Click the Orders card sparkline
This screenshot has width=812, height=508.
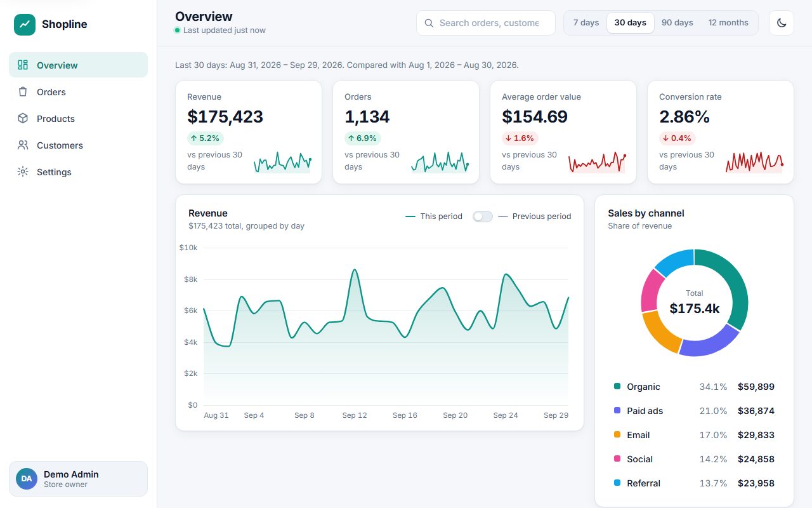point(440,163)
